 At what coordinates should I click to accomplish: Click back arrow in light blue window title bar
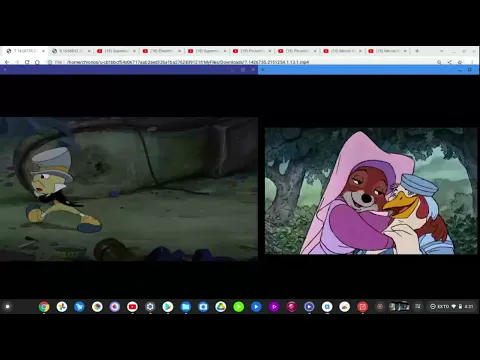tap(263, 70)
